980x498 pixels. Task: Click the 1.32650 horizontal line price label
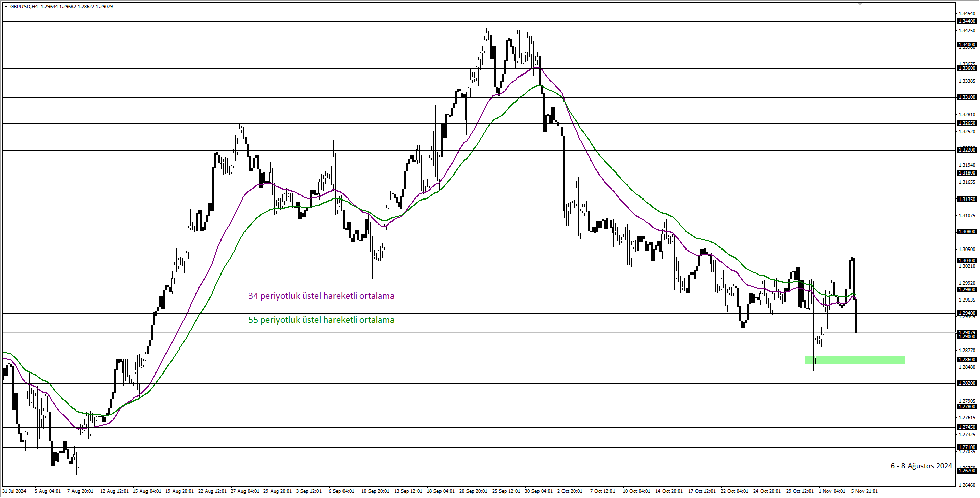[x=967, y=123]
